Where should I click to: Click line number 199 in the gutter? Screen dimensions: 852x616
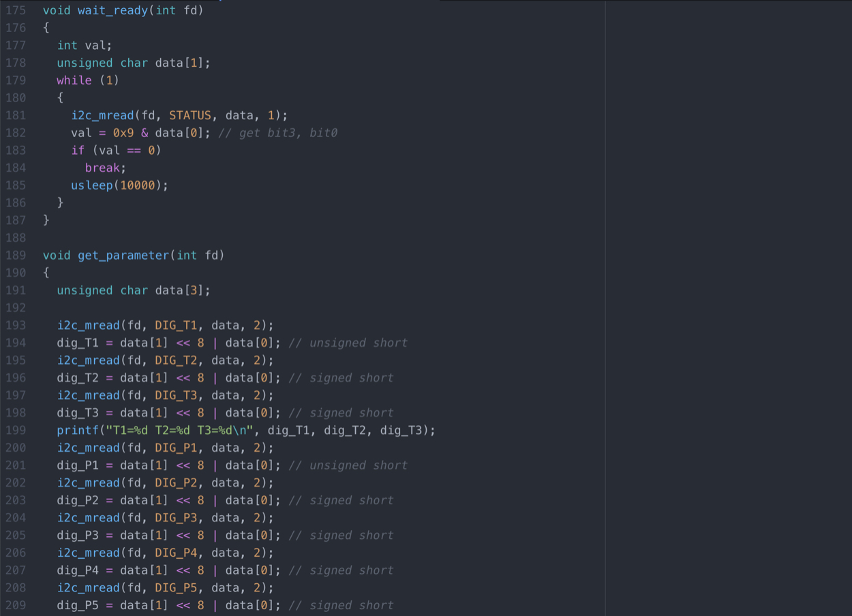15,431
